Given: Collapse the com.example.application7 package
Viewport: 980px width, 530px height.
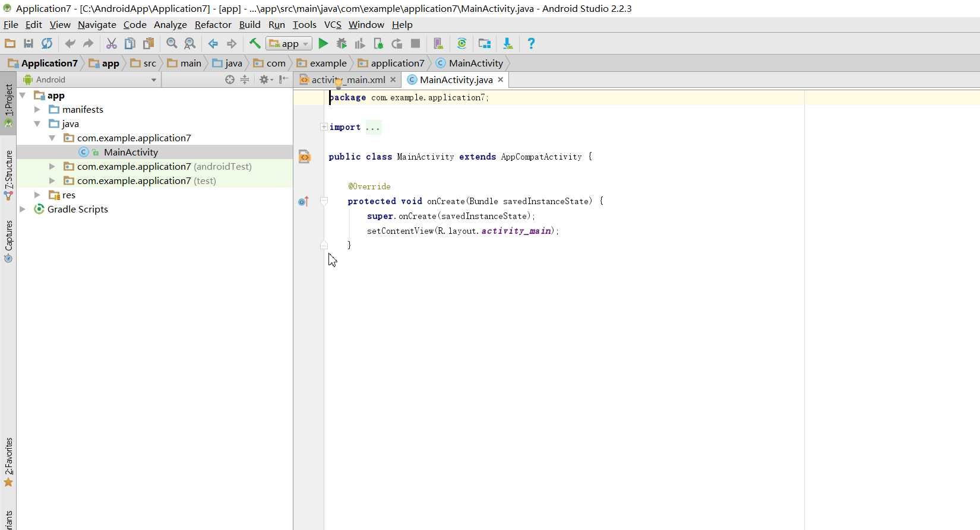Looking at the screenshot, I should pyautogui.click(x=52, y=138).
